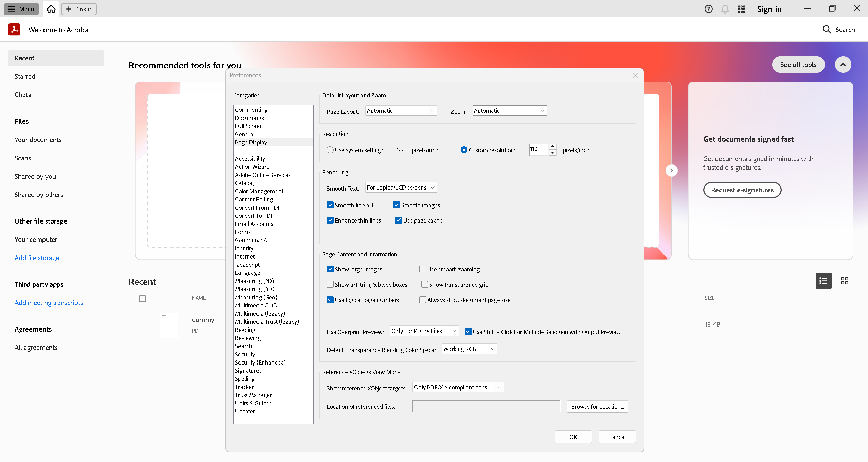Open the Help question mark icon
This screenshot has height=462, width=868.
(x=708, y=9)
